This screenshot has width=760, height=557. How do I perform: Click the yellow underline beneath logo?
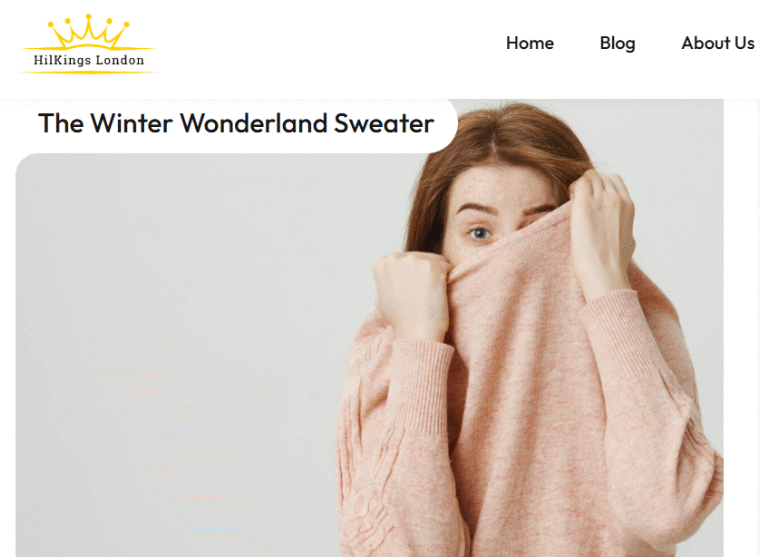pos(88,72)
